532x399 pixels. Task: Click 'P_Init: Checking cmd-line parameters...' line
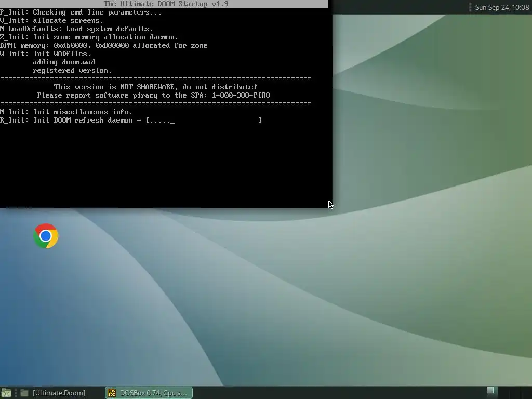coord(81,12)
